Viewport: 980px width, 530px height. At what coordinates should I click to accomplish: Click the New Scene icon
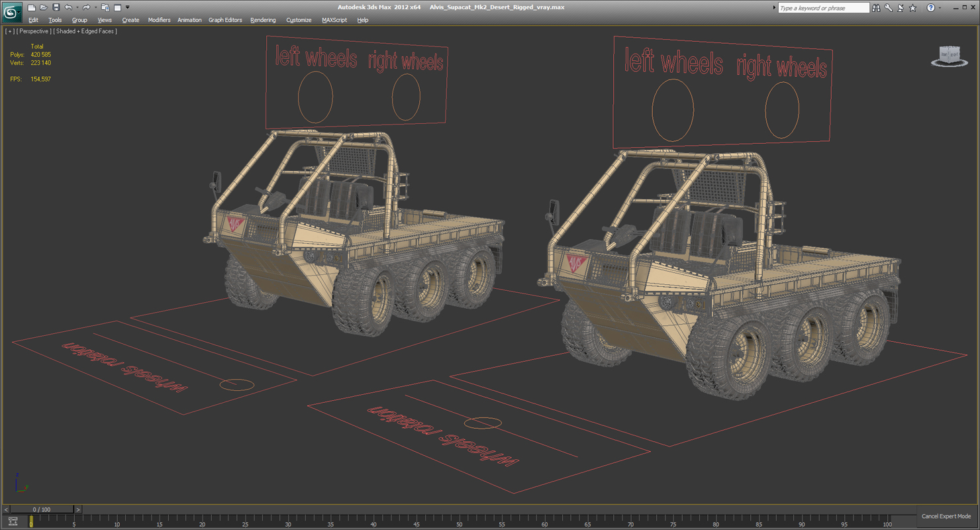tap(31, 8)
